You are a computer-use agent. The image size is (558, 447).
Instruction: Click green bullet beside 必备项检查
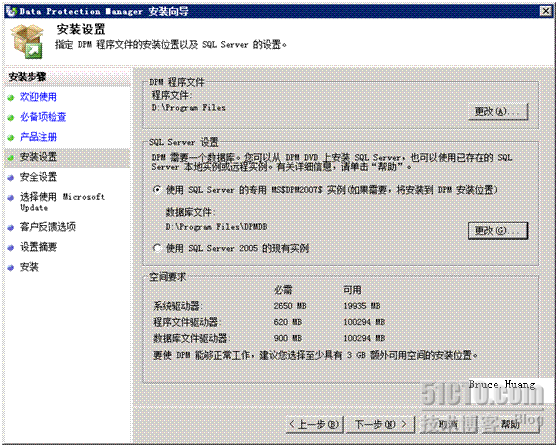coord(11,118)
